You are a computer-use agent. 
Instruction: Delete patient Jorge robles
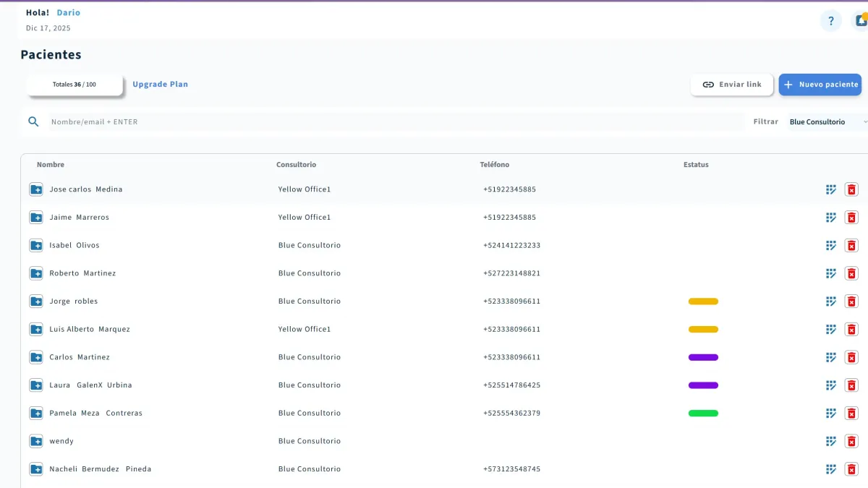(851, 301)
